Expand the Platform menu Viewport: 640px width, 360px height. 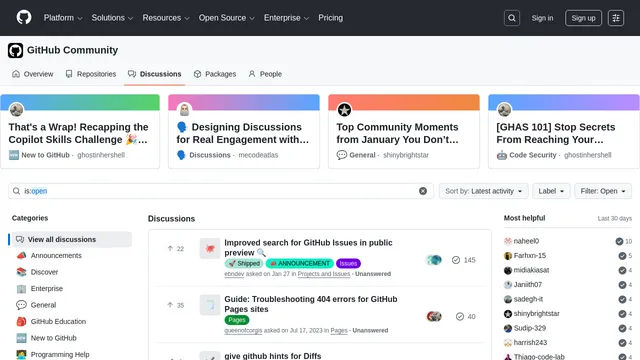tap(63, 18)
